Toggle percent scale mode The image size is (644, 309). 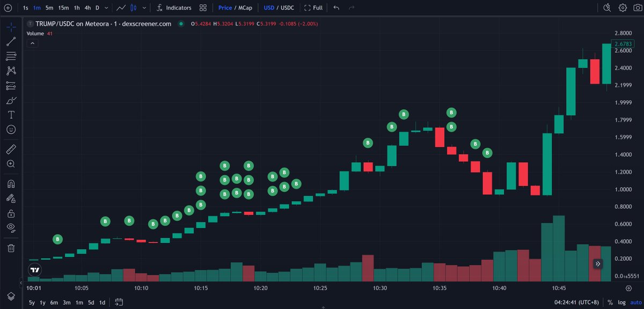click(x=610, y=303)
